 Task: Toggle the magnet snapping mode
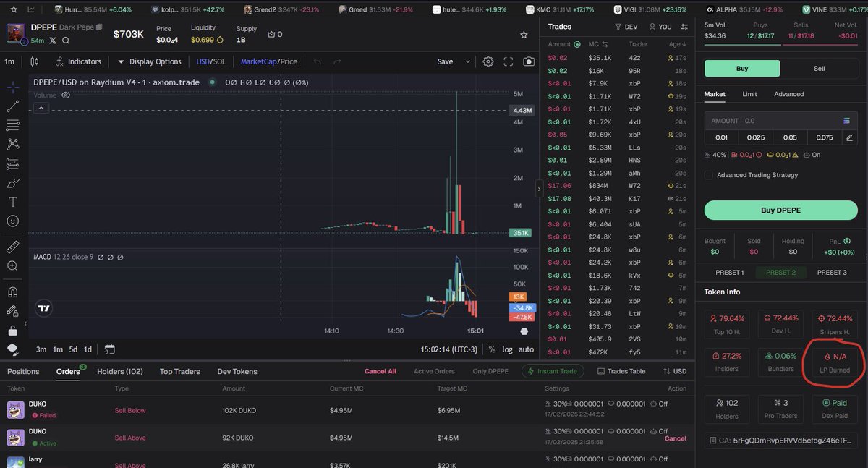point(12,292)
